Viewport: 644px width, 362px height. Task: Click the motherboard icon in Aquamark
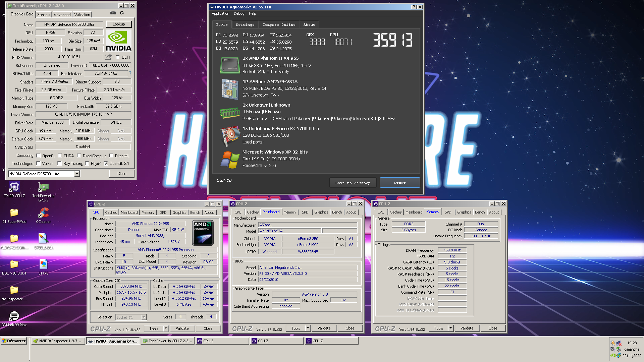229,89
